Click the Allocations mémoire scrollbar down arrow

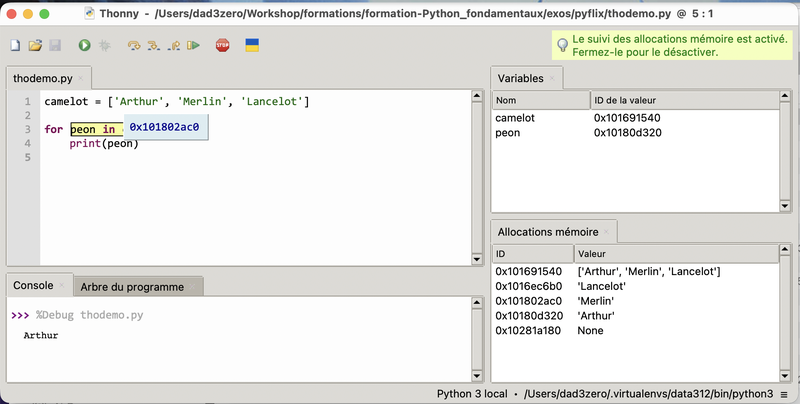coord(785,376)
